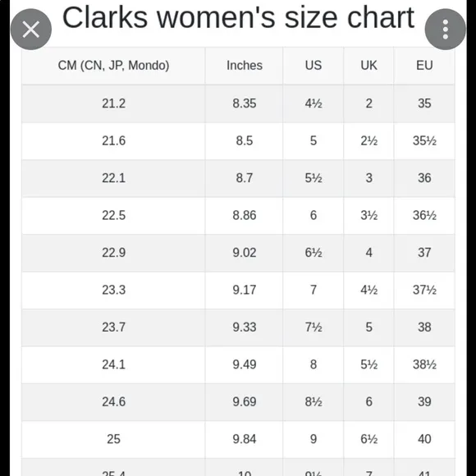Viewport: 476px width, 476px height.
Task: Select the 24.6 cm cell
Action: 113,402
